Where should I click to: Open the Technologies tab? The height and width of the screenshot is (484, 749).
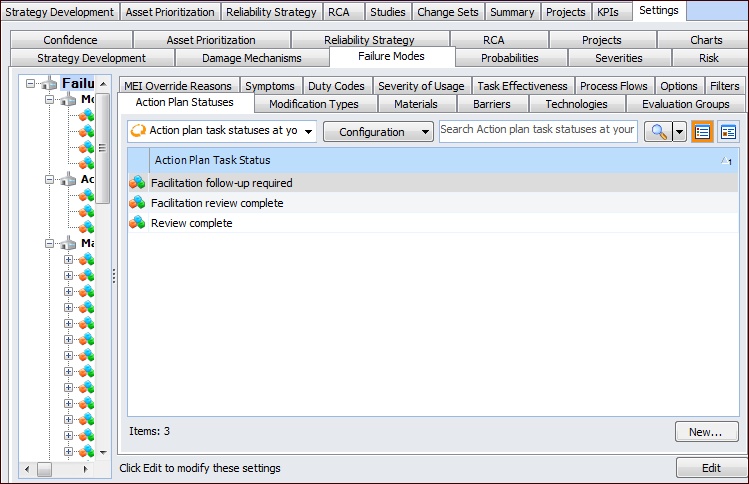click(x=577, y=104)
